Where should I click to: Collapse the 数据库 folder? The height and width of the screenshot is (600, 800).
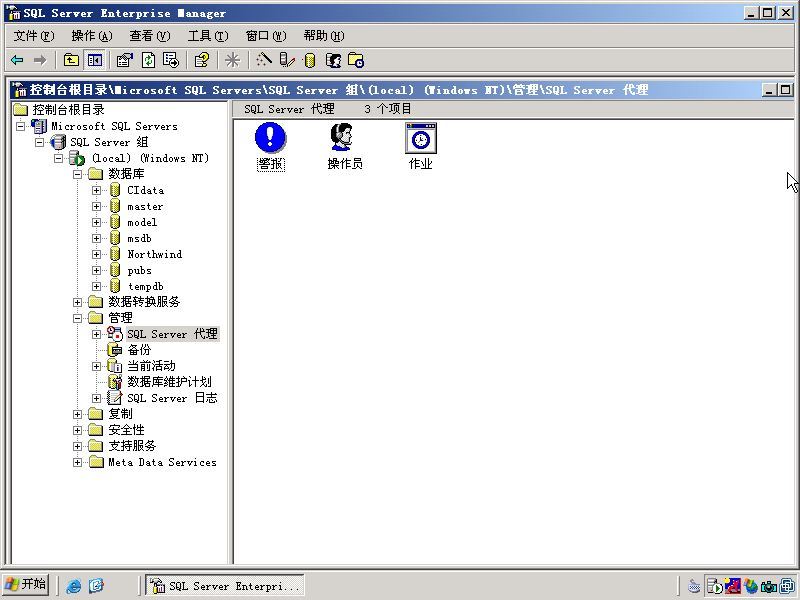tap(77, 174)
